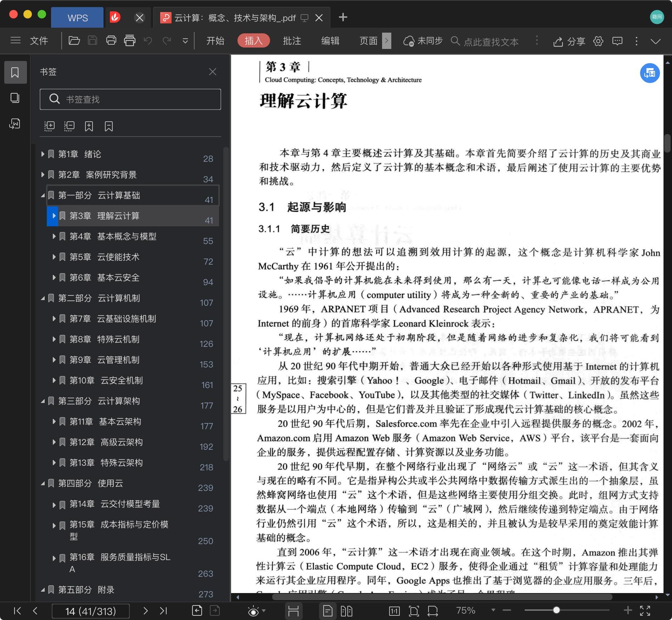Image resolution: width=672 pixels, height=620 pixels.
Task: Click the undo arrow icon
Action: (148, 40)
